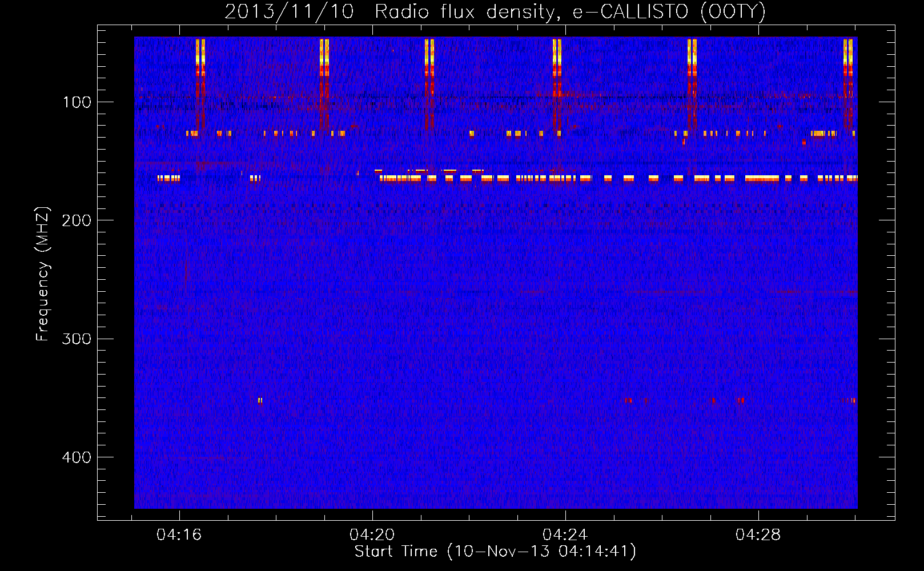Image resolution: width=924 pixels, height=571 pixels.
Task: Click the 200 frequency tick label
Action: tap(77, 220)
